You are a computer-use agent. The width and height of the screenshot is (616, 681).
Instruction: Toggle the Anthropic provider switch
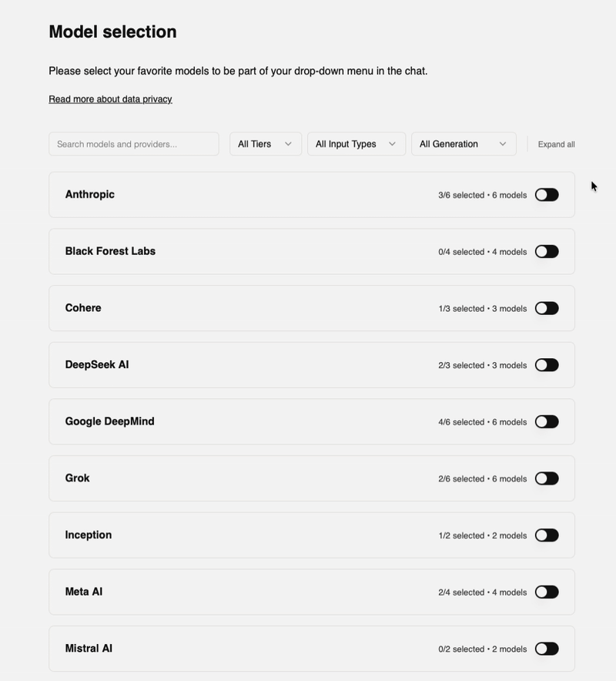pos(546,195)
